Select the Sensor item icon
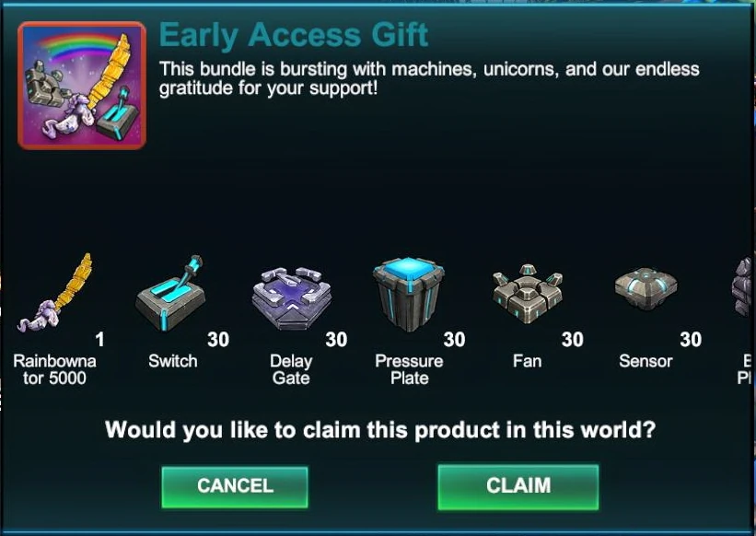The height and width of the screenshot is (536, 756). coord(646,289)
